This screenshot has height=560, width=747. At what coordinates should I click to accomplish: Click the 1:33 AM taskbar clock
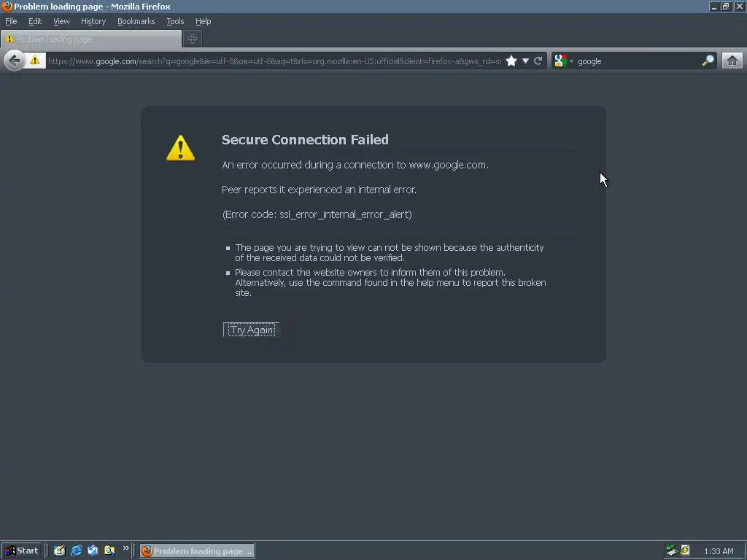click(x=719, y=551)
